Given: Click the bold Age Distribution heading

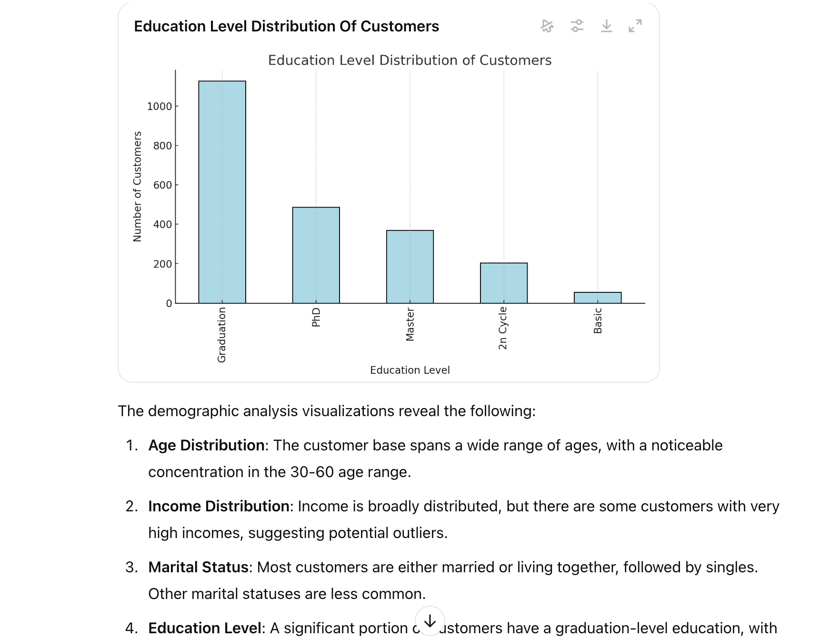Looking at the screenshot, I should [x=206, y=445].
